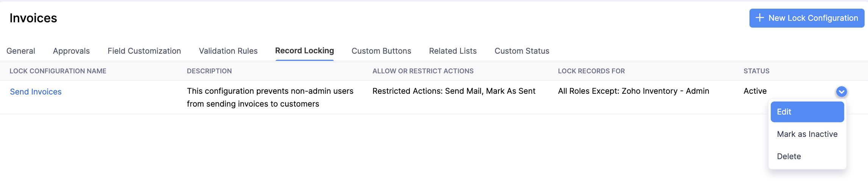Go to the Field Customization tab

[144, 51]
